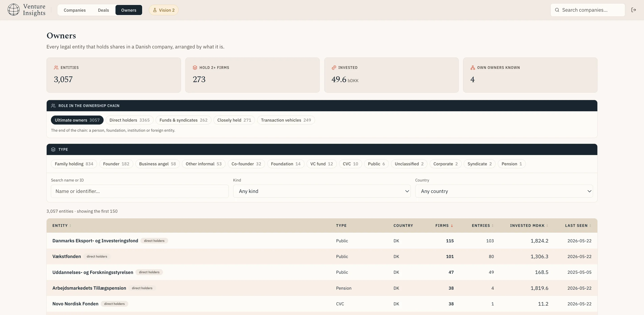Focus the Search companies field
The height and width of the screenshot is (315, 644).
click(x=587, y=10)
